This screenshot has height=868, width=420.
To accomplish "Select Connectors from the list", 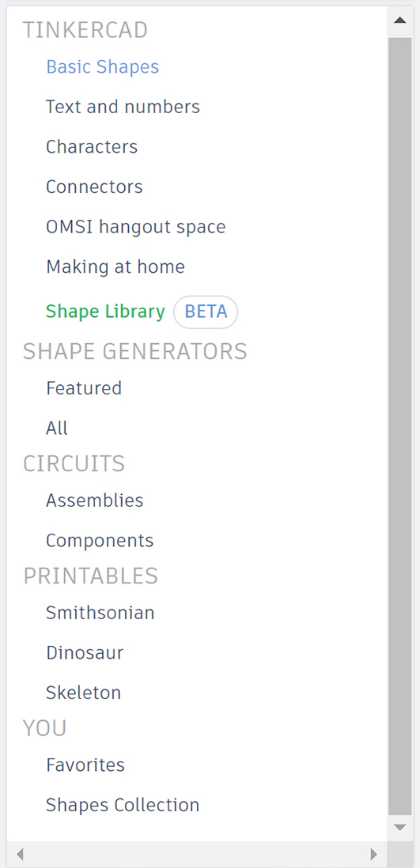I will pyautogui.click(x=94, y=187).
